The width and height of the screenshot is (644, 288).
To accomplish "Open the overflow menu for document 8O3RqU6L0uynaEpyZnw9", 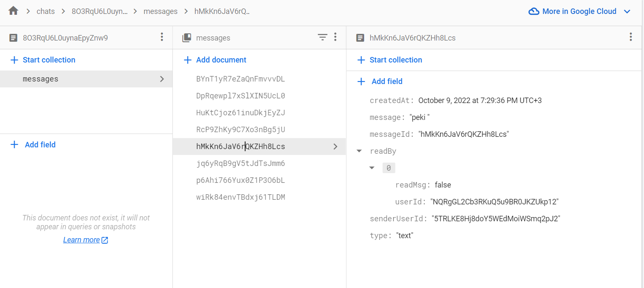I will click(162, 37).
